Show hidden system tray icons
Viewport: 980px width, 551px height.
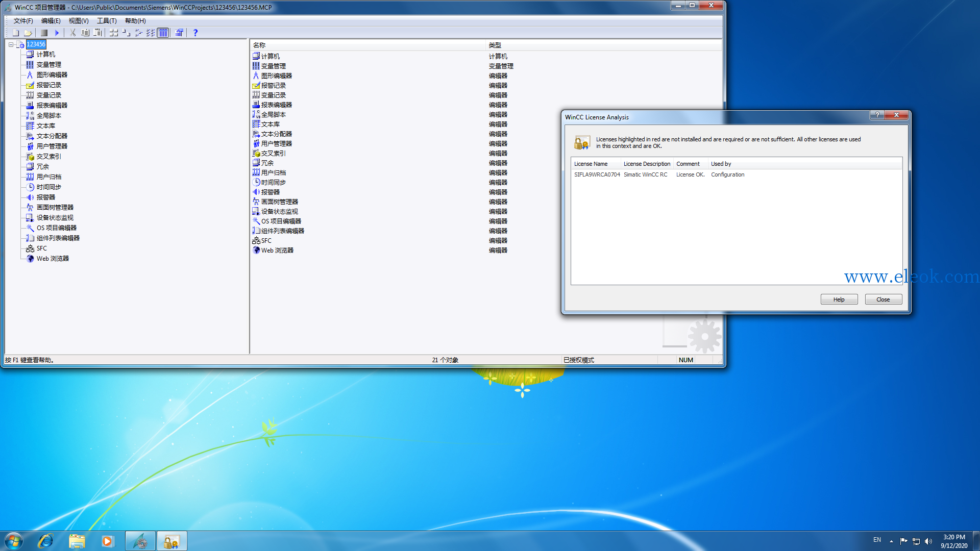(x=891, y=541)
